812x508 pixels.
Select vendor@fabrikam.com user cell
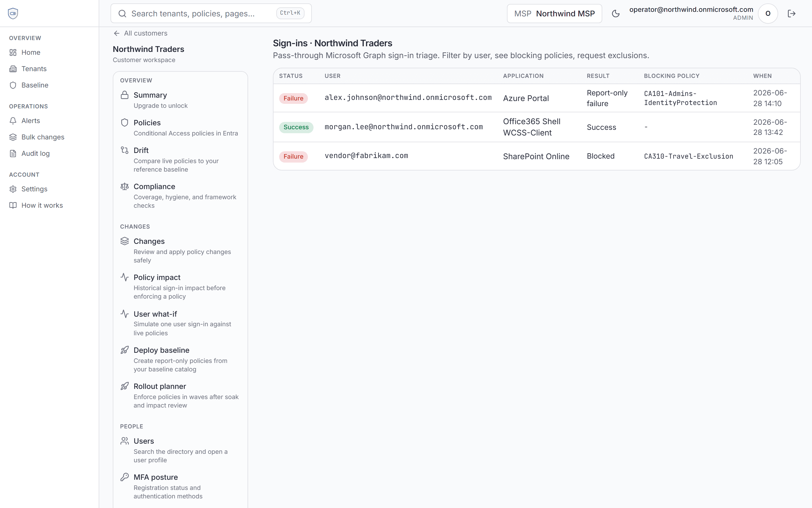367,156
